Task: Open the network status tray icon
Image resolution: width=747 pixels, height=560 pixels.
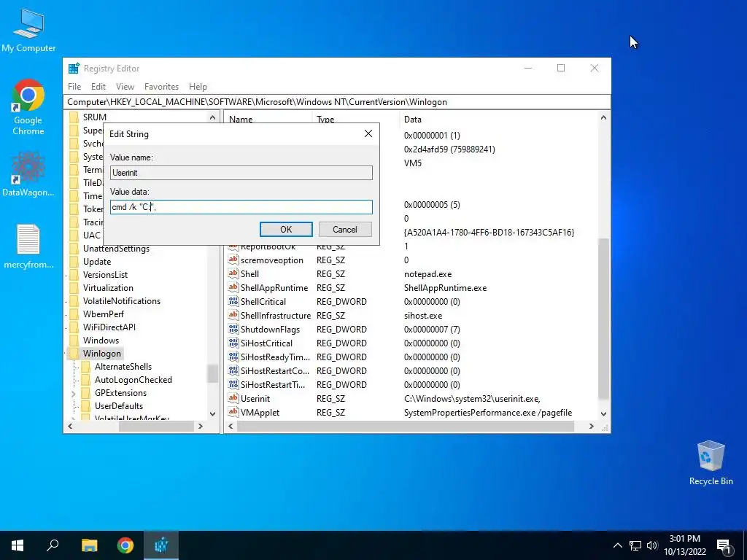Action: coord(635,545)
